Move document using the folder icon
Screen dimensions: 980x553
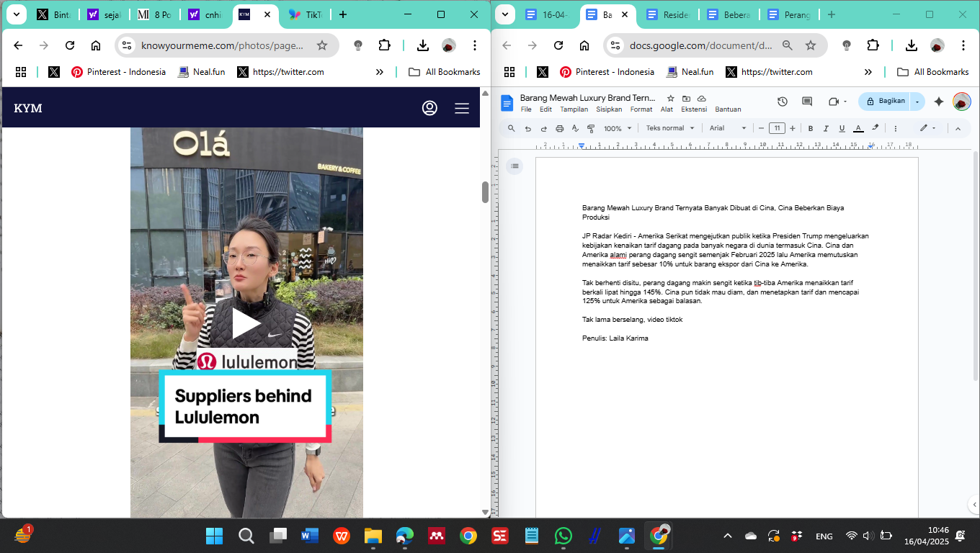[686, 98]
